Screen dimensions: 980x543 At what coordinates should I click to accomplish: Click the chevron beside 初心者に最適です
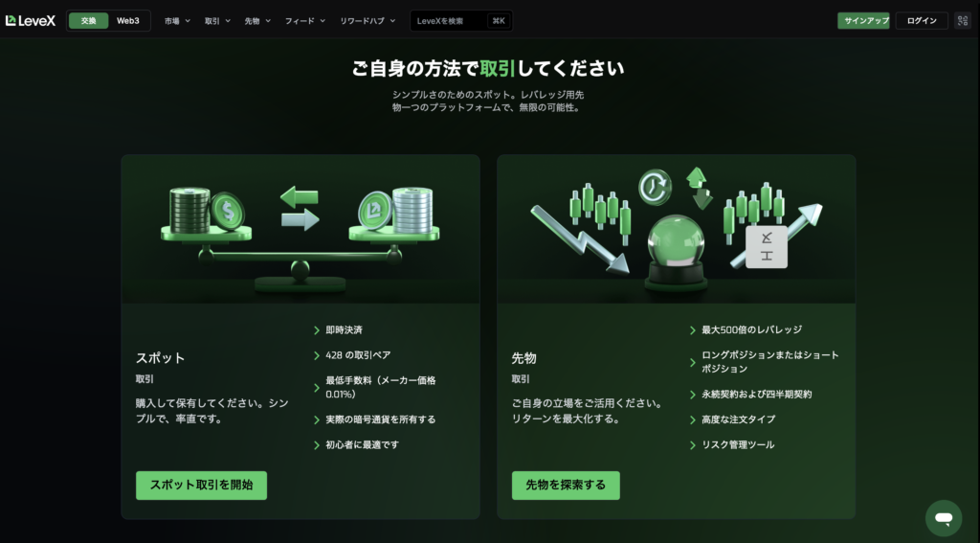(x=317, y=445)
